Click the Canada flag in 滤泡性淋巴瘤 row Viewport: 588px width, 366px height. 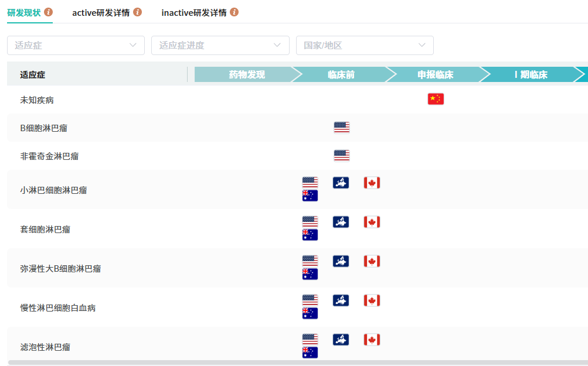tap(372, 340)
